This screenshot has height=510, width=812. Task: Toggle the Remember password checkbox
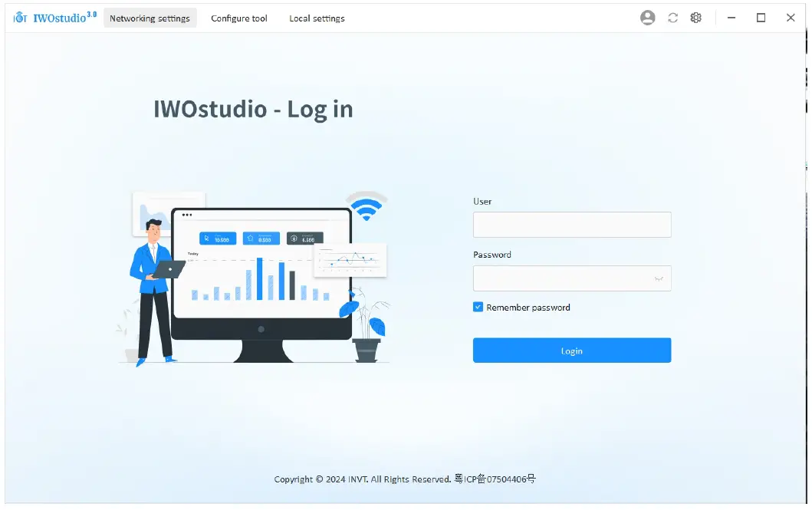click(478, 307)
